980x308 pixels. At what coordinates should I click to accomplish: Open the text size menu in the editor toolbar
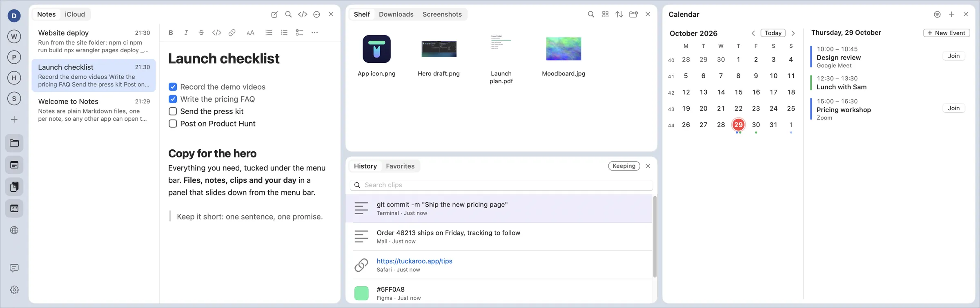coord(250,33)
